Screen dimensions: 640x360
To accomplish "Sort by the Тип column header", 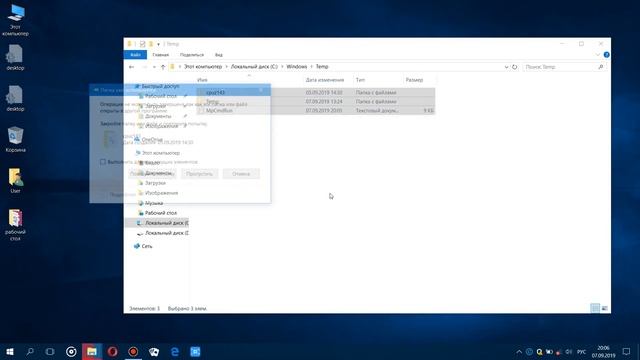I will click(360, 80).
